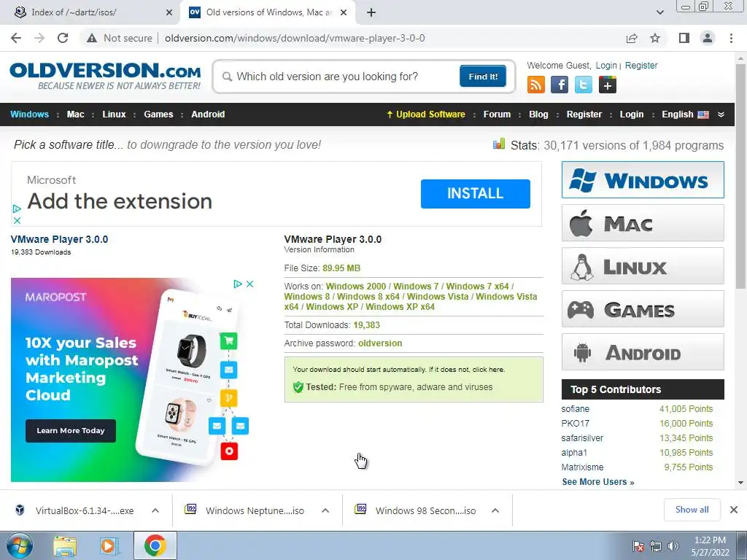Click the Twitter icon
This screenshot has width=747, height=560.
(x=584, y=85)
